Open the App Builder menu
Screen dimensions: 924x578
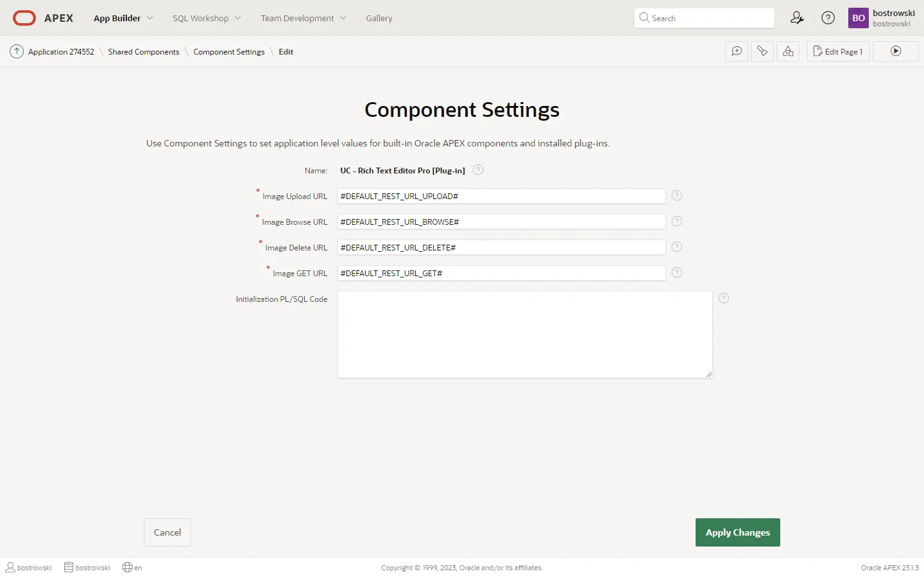[x=117, y=18]
